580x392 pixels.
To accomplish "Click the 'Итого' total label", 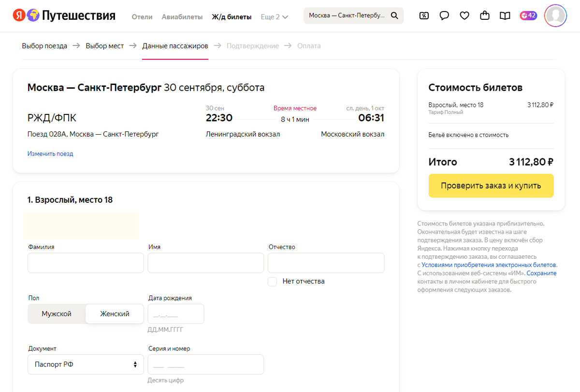I will point(443,162).
